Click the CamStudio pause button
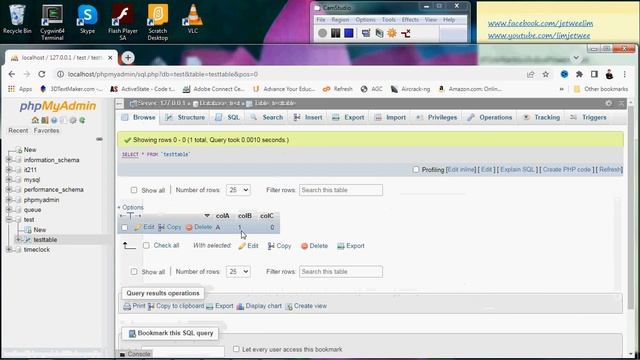Image resolution: width=640 pixels, height=360 pixels. pyautogui.click(x=336, y=33)
